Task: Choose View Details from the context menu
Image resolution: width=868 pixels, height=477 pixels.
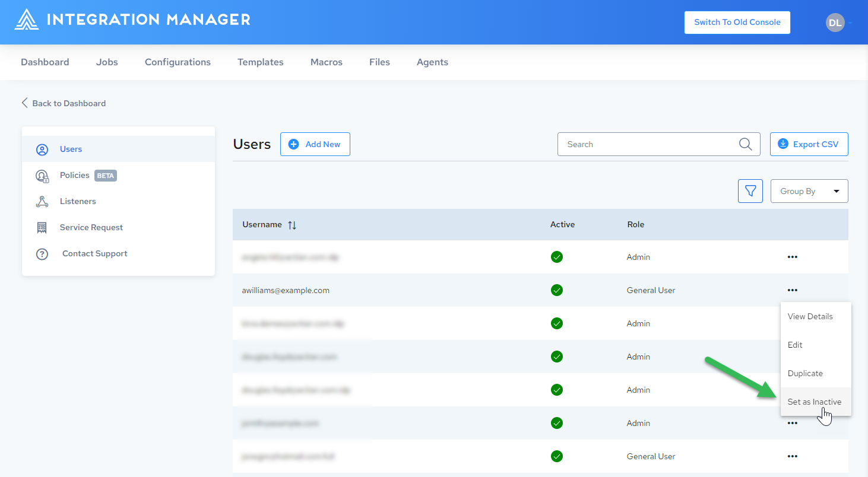Action: [816, 316]
